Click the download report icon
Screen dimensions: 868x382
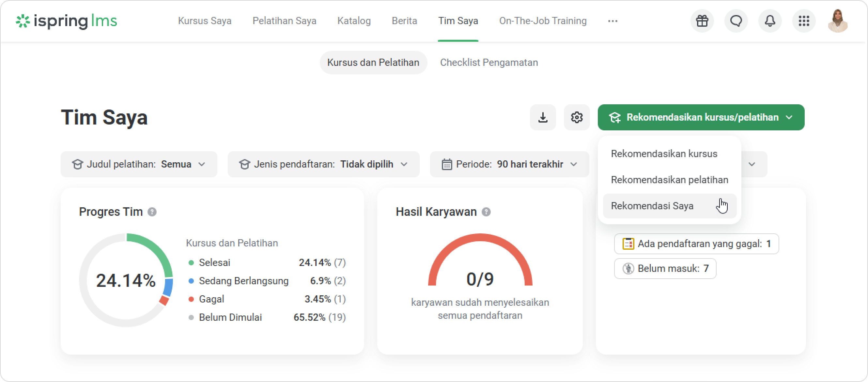pos(542,117)
